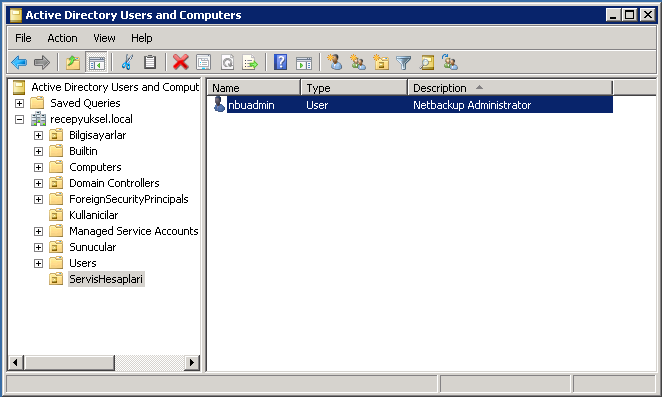
Task: Click the User type cell
Action: 317,105
